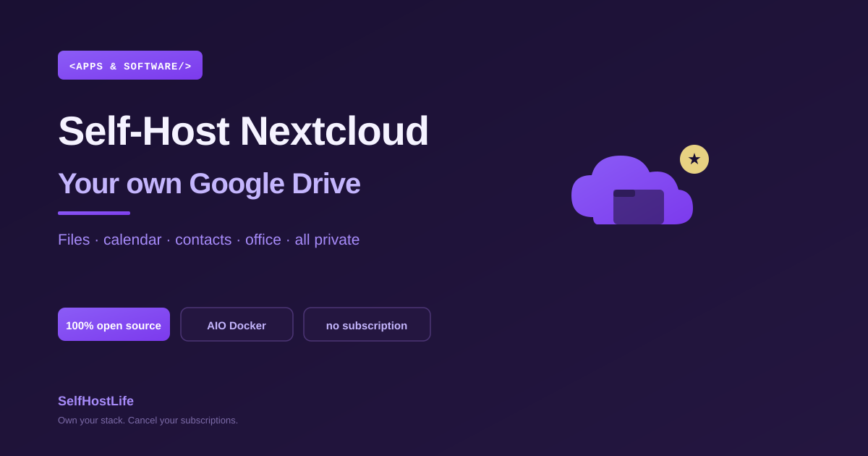The height and width of the screenshot is (456, 868).
Task: Click the purple cloud folder icon
Action: tap(632, 190)
